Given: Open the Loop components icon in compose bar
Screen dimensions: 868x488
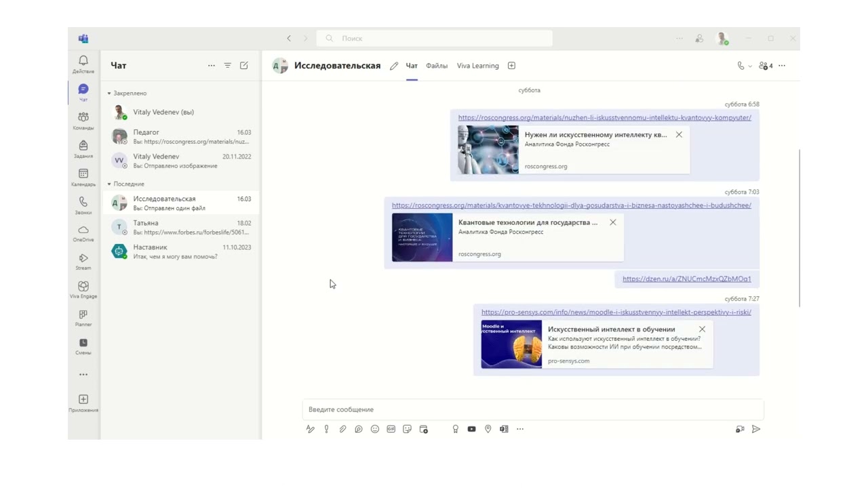Looking at the screenshot, I should pyautogui.click(x=359, y=429).
